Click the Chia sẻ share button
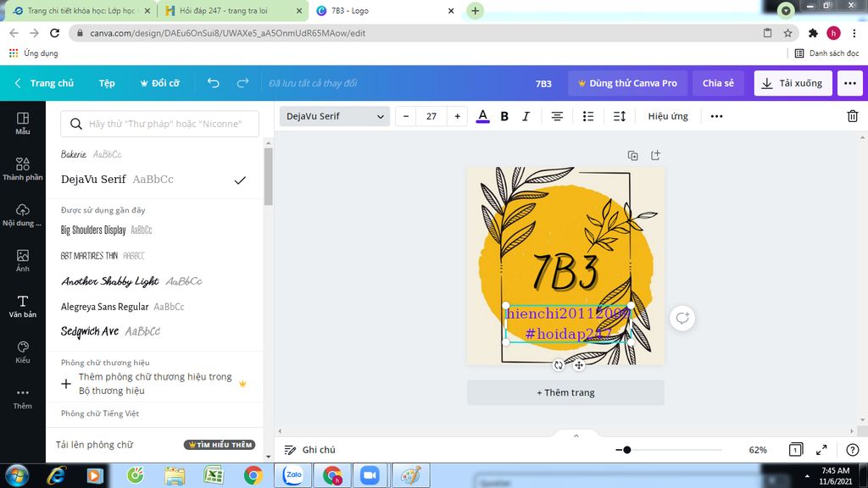Screen dimensions: 868x488 point(718,83)
